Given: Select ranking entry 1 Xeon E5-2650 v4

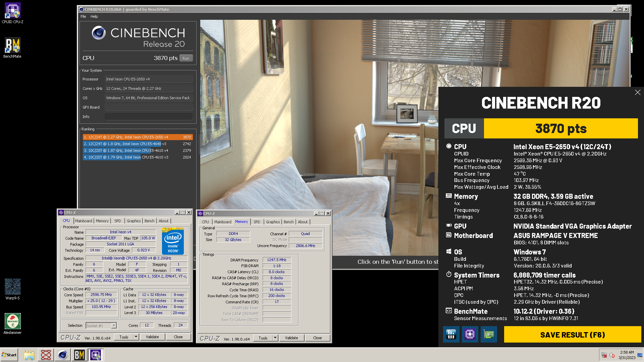Looking at the screenshot, I should coord(138,137).
